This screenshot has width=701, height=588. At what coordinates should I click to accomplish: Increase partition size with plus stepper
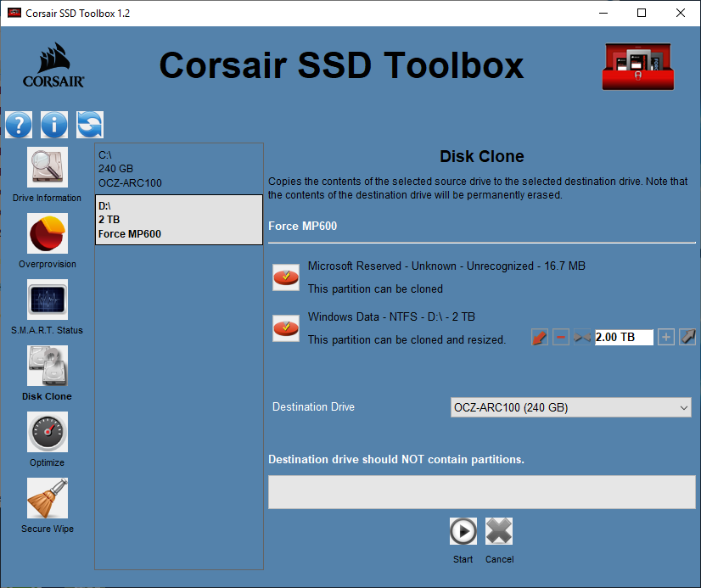pos(666,337)
